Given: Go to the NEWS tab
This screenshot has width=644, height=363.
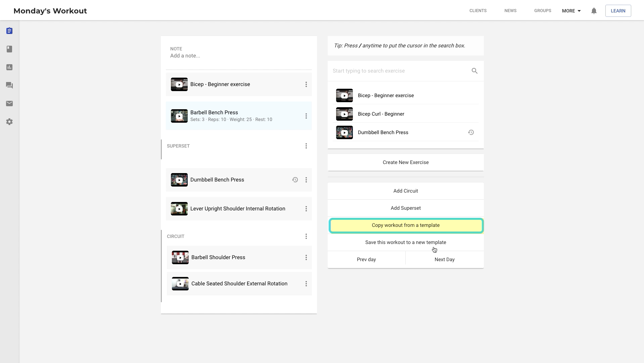Looking at the screenshot, I should tap(510, 11).
